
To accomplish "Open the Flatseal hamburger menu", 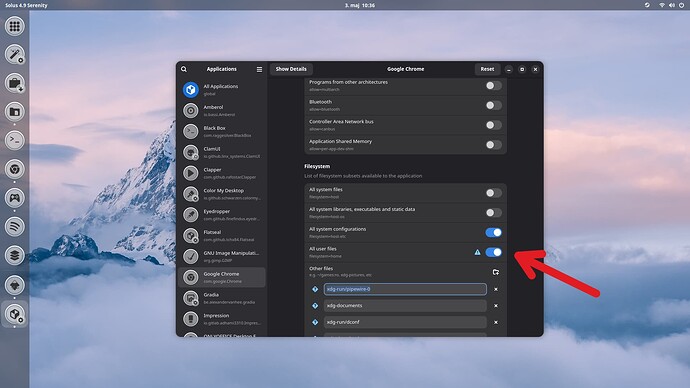I will 259,69.
